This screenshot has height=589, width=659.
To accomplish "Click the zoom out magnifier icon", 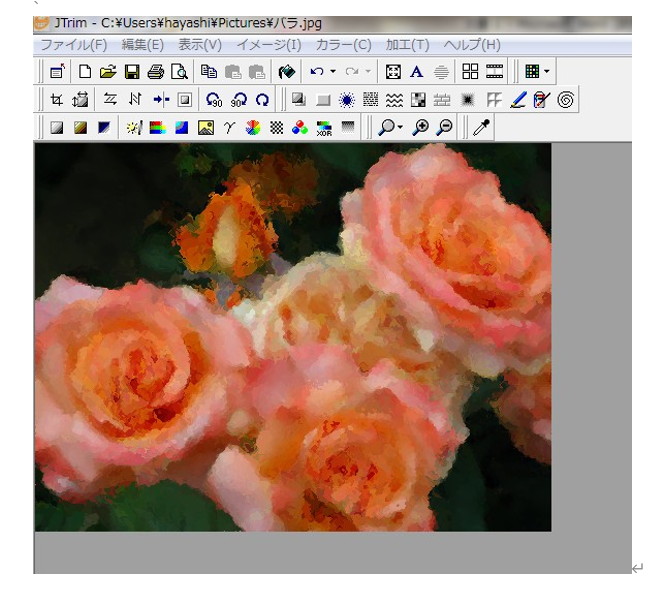I will tap(445, 128).
